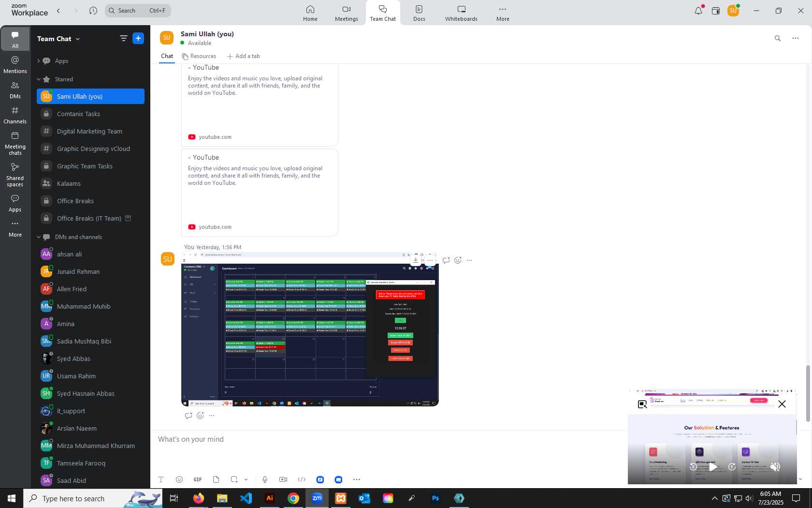812x508 pixels.
Task: Return mini player back to its tab
Action: click(x=642, y=404)
